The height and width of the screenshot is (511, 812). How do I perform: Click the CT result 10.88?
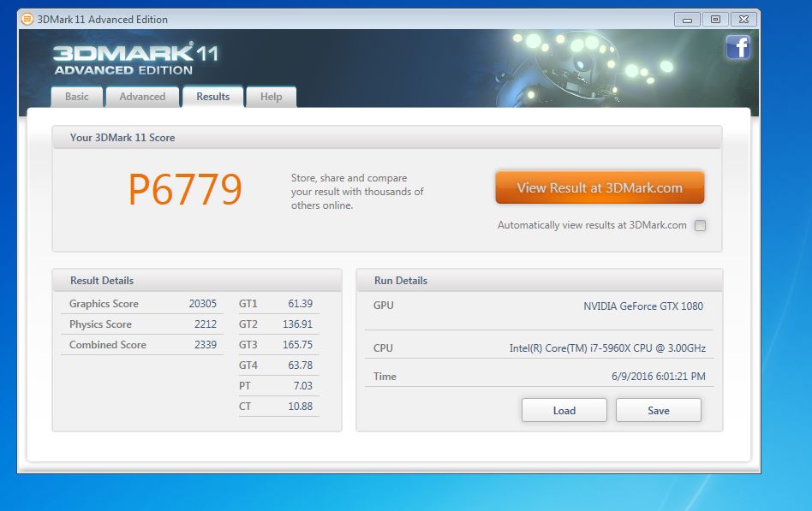coord(301,407)
